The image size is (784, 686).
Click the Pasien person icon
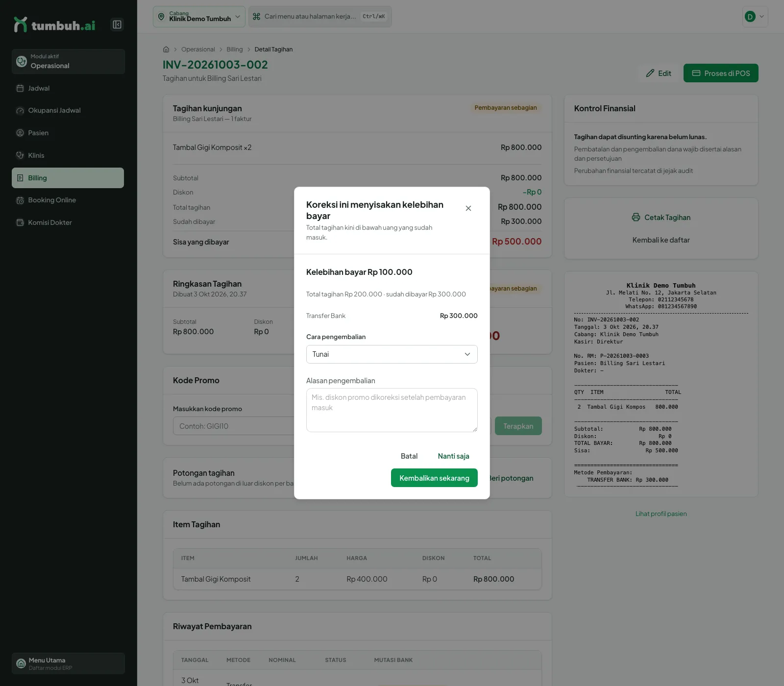(20, 133)
